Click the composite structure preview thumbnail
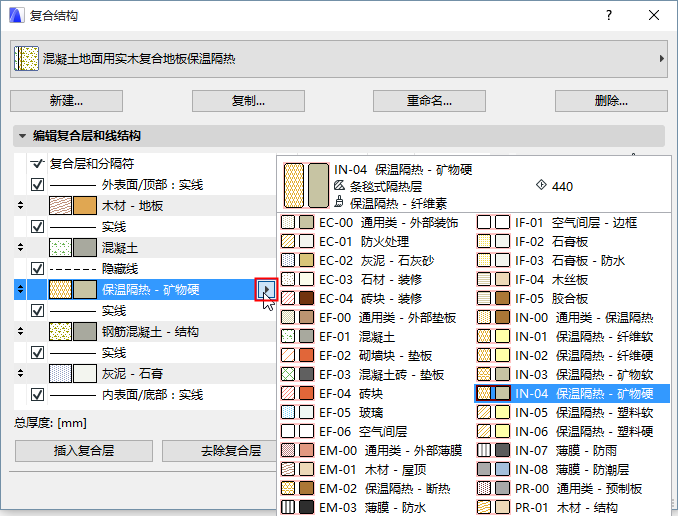 26,59
